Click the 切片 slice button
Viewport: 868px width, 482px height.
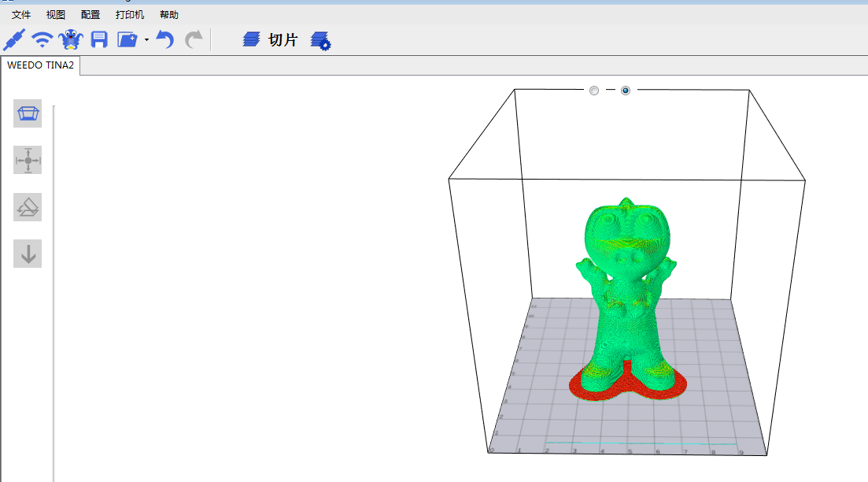coord(271,40)
